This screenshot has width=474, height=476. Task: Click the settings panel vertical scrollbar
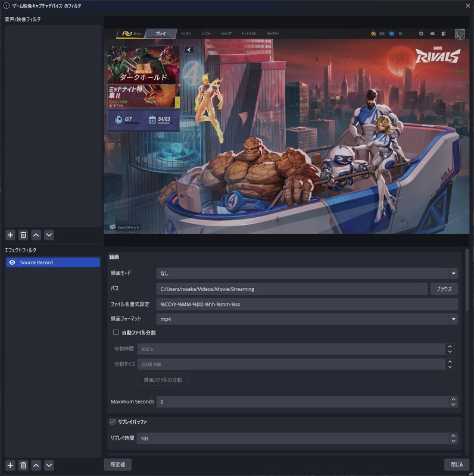[x=467, y=280]
